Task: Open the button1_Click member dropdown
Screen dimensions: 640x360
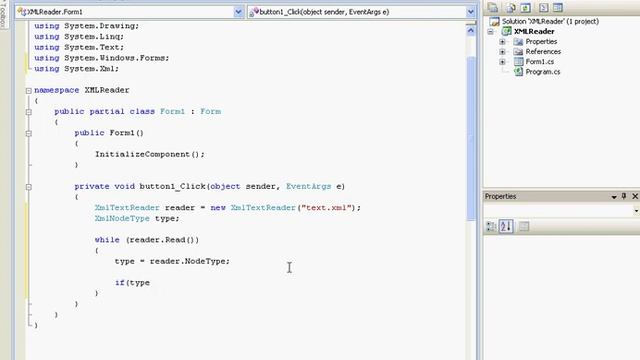Action: (x=470, y=12)
